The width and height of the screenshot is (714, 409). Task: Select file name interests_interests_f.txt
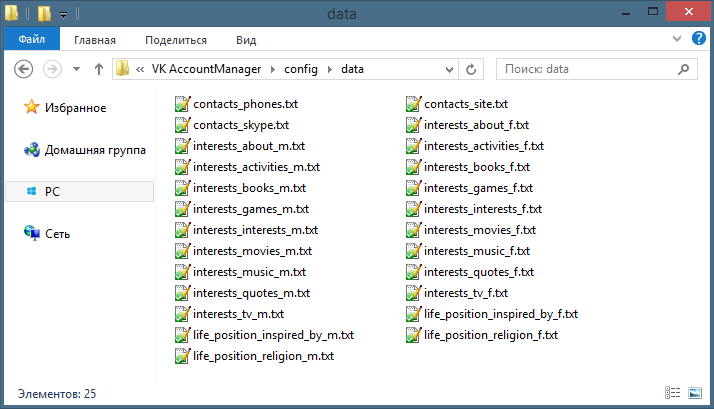pyautogui.click(x=483, y=209)
